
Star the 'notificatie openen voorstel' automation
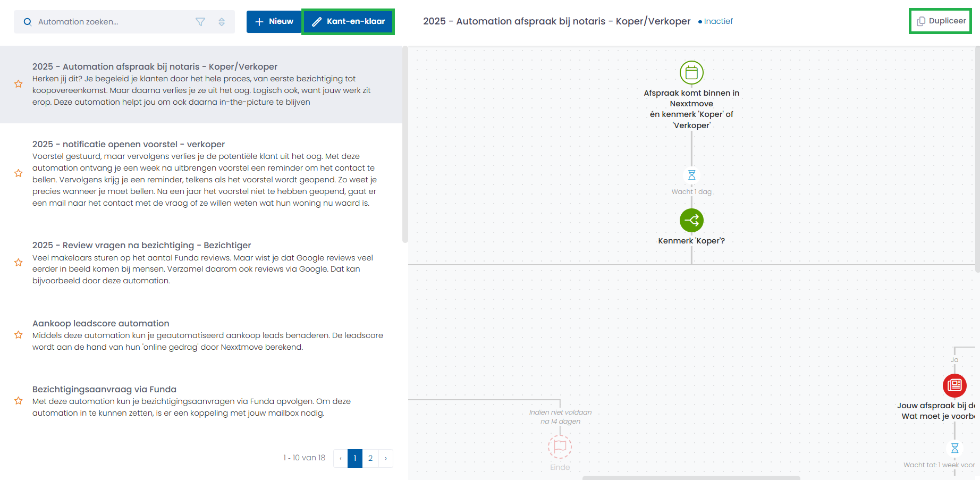tap(19, 173)
